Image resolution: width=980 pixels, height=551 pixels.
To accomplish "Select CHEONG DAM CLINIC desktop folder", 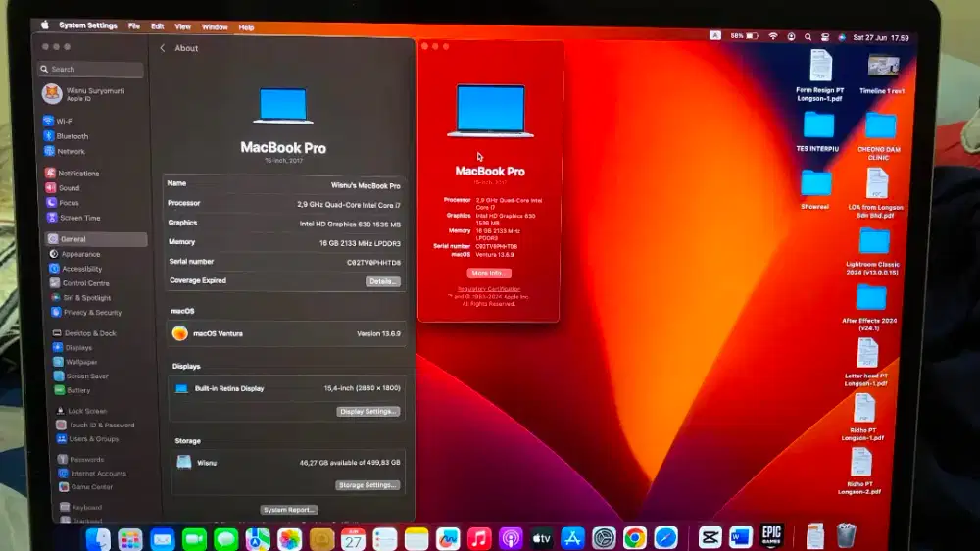I will click(x=879, y=137).
